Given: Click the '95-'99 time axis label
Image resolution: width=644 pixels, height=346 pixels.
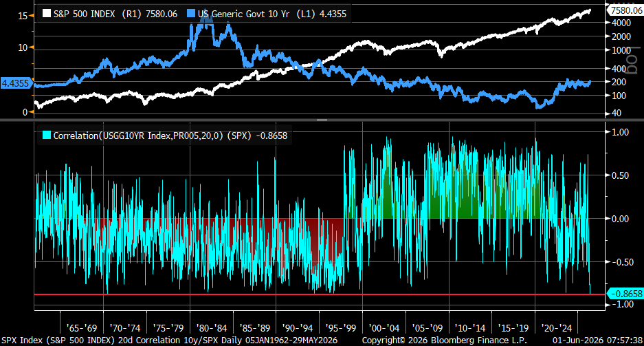Looking at the screenshot, I should pos(341,328).
